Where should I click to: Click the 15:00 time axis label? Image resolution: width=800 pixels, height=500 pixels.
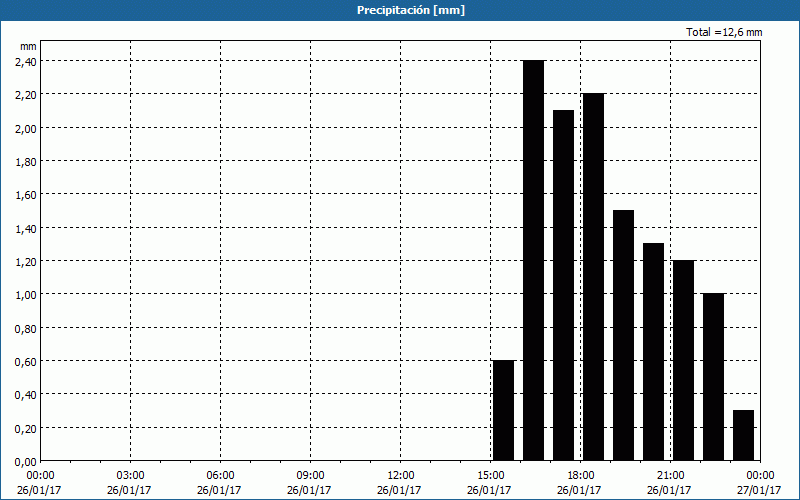[490, 476]
